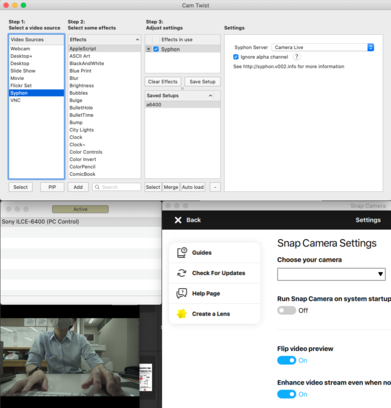Click the question mark help icon

click(296, 57)
